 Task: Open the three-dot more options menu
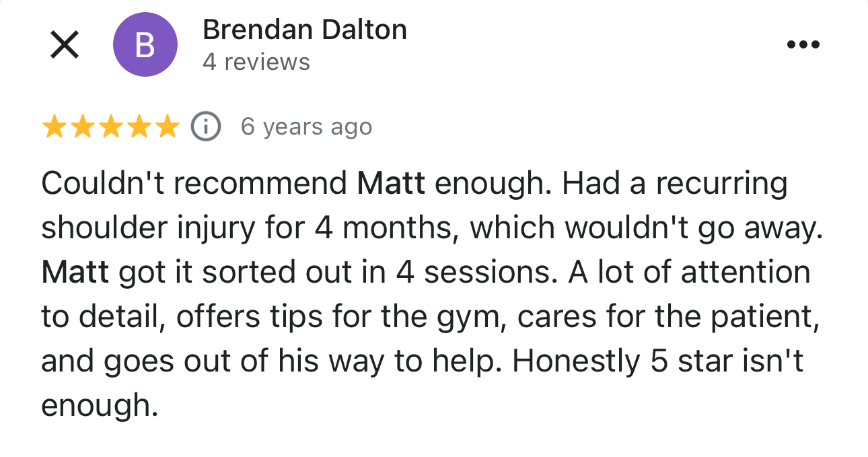pos(803,45)
